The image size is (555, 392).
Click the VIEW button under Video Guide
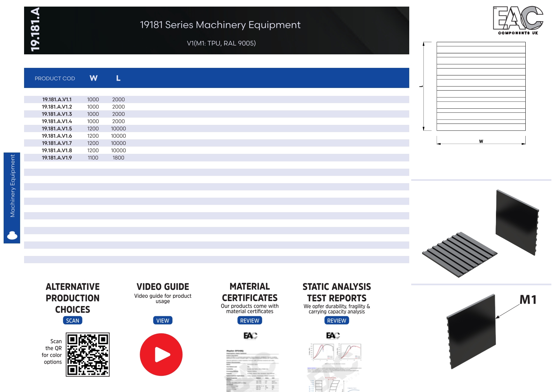163,321
